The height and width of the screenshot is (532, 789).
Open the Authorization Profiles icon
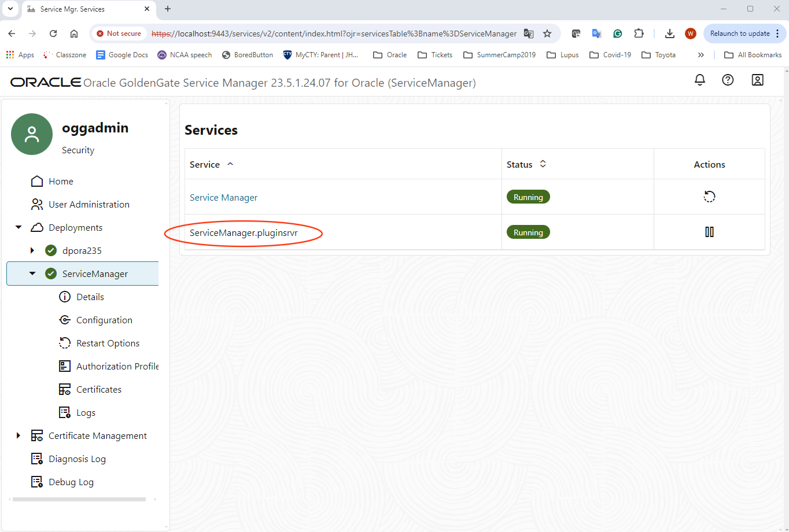pyautogui.click(x=65, y=366)
